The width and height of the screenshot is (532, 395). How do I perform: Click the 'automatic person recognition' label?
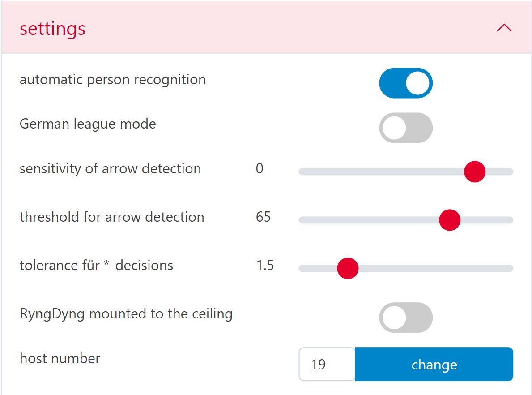coord(113,80)
